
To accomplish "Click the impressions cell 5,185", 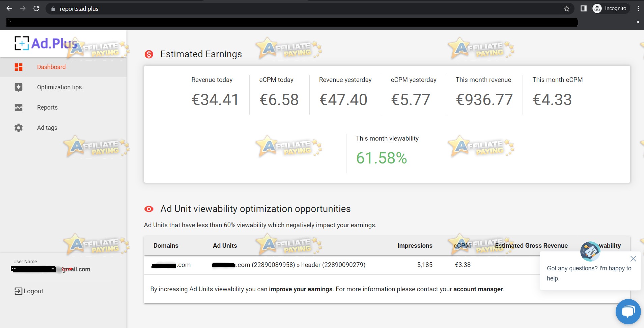I will click(425, 265).
